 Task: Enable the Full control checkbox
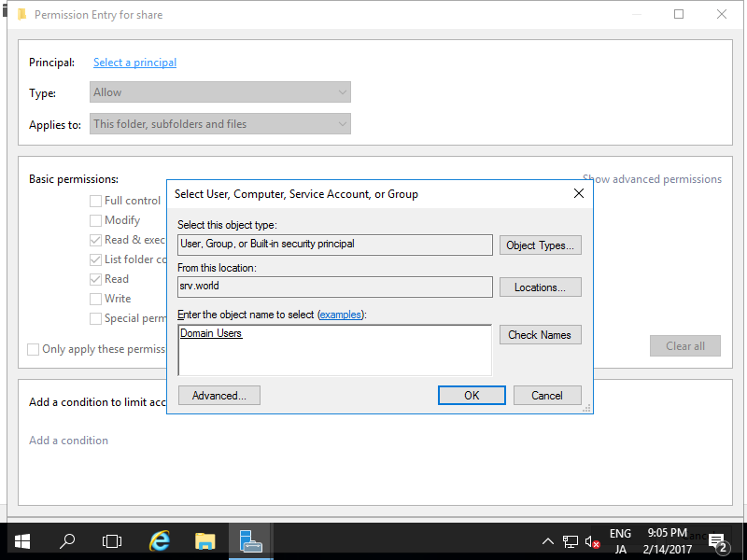click(96, 201)
